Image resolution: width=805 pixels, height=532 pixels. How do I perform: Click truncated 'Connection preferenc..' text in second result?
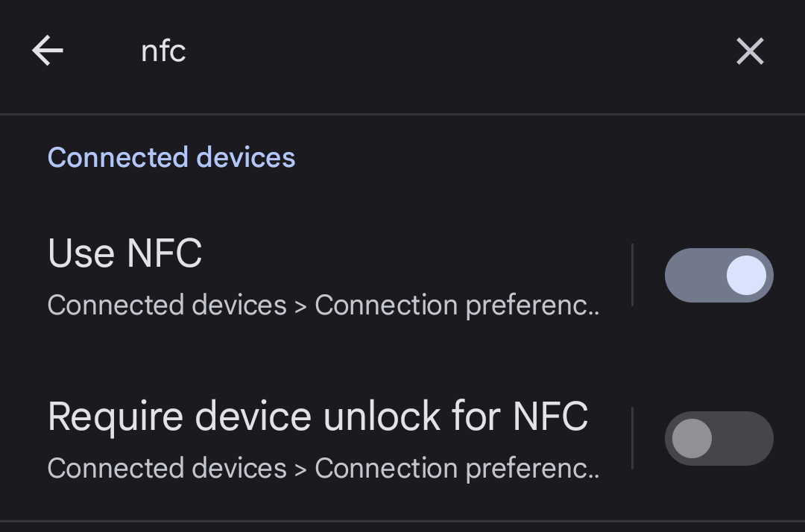(456, 469)
